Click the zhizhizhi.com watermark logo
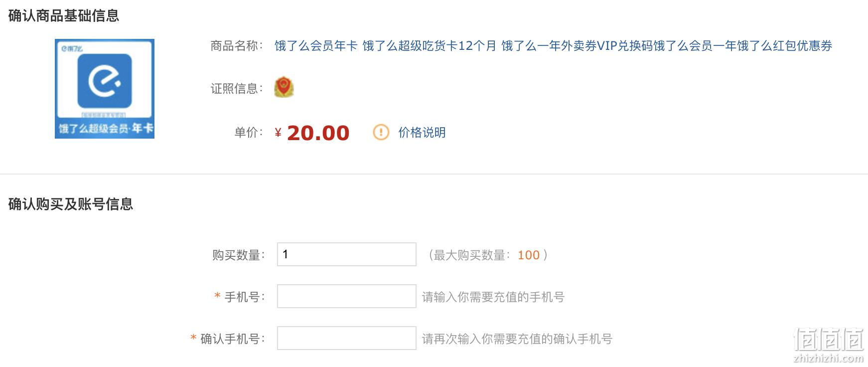The height and width of the screenshot is (367, 868). (828, 345)
